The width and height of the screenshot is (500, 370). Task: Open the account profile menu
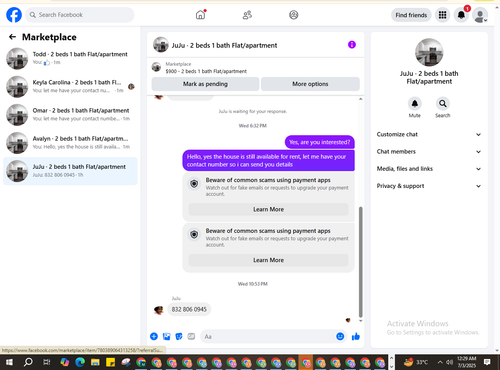[x=480, y=15]
